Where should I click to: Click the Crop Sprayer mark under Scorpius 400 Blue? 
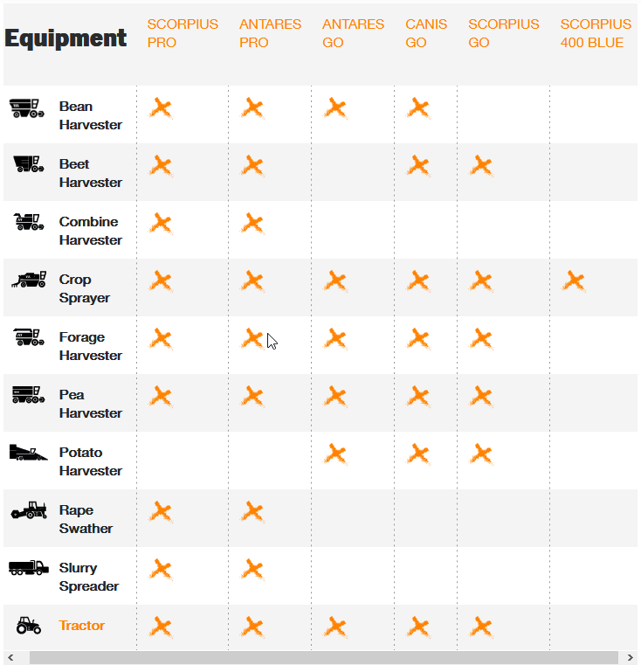point(574,281)
